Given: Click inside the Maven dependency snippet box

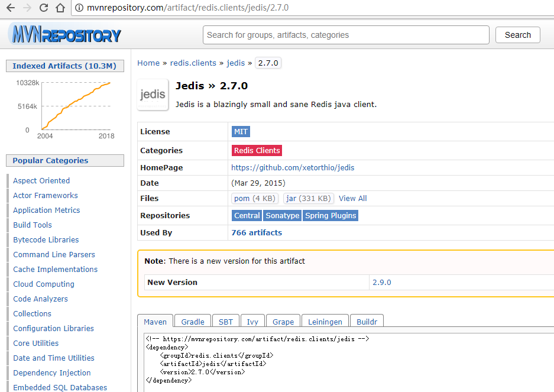Looking at the screenshot, I should pos(349,362).
